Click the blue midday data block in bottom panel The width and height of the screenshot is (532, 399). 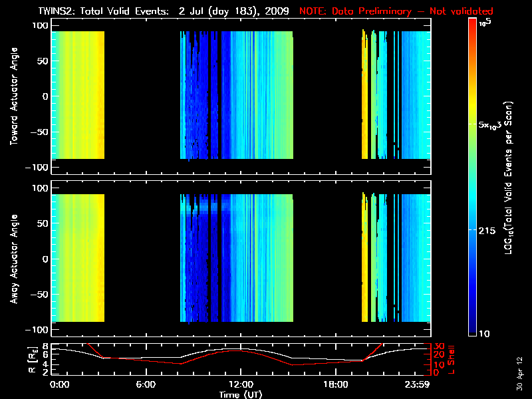pyautogui.click(x=236, y=258)
